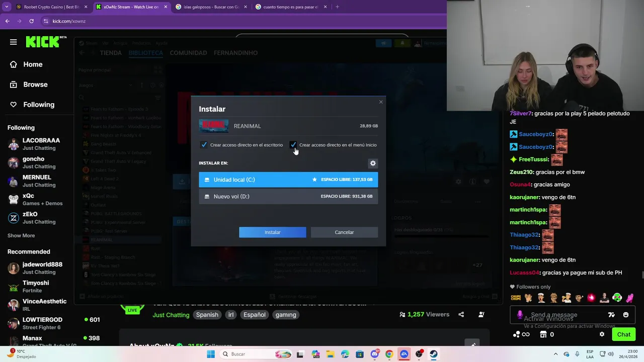Click the green Chat send button
Image resolution: width=644 pixels, height=362 pixels.
(623, 334)
